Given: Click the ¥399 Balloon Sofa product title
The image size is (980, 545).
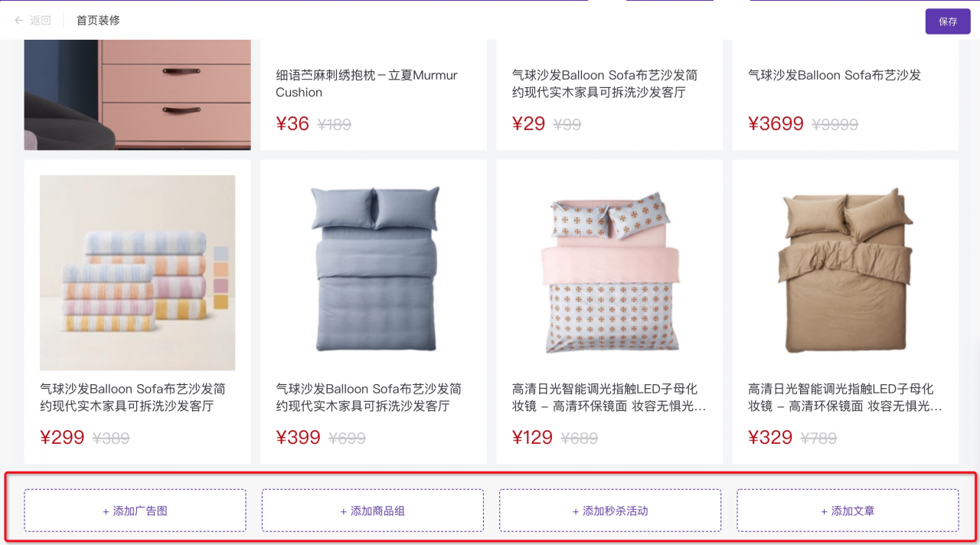Looking at the screenshot, I should 369,397.
